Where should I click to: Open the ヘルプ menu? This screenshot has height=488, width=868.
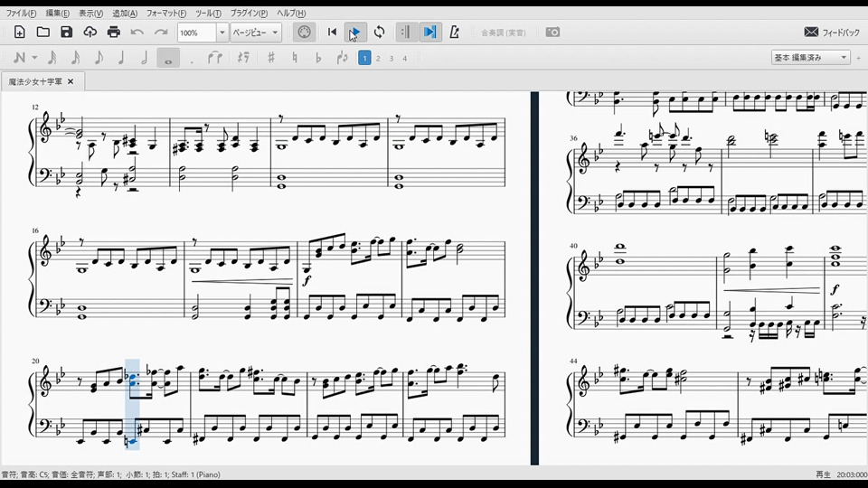[x=291, y=14]
